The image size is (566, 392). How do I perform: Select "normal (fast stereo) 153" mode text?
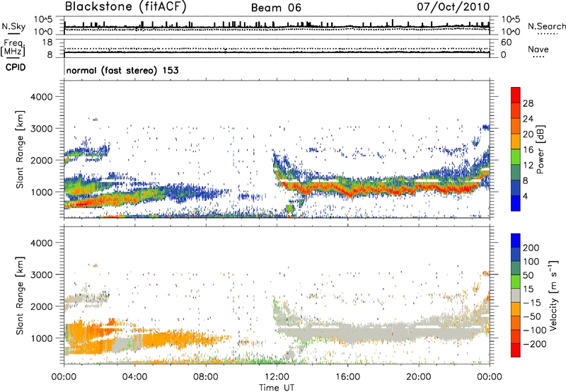tap(122, 70)
